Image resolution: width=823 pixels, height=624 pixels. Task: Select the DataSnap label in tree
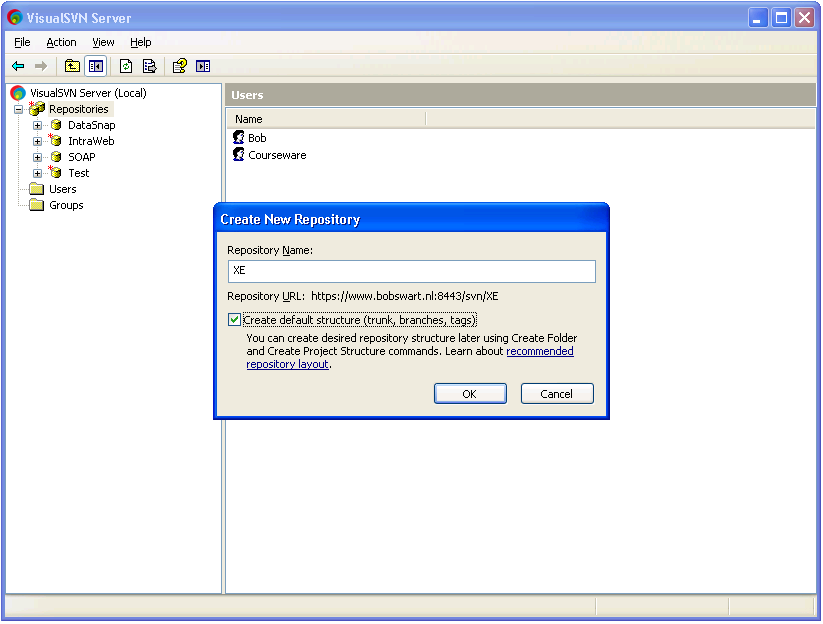coord(92,125)
